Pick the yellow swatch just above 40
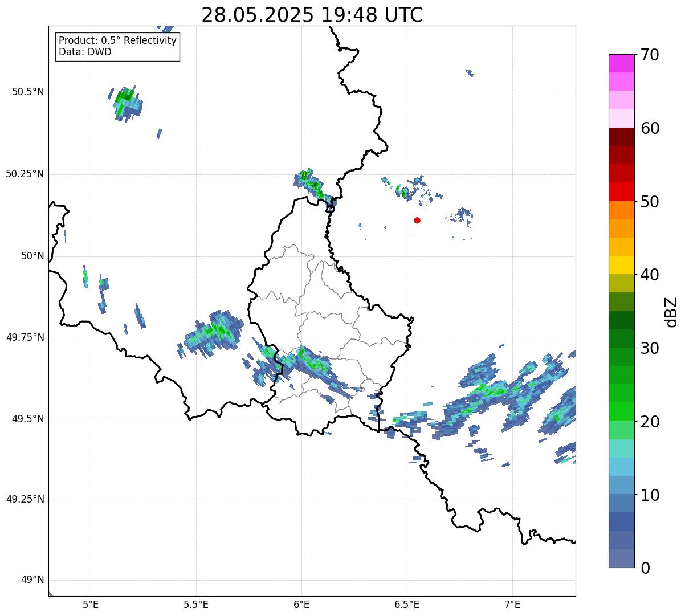 click(x=622, y=265)
